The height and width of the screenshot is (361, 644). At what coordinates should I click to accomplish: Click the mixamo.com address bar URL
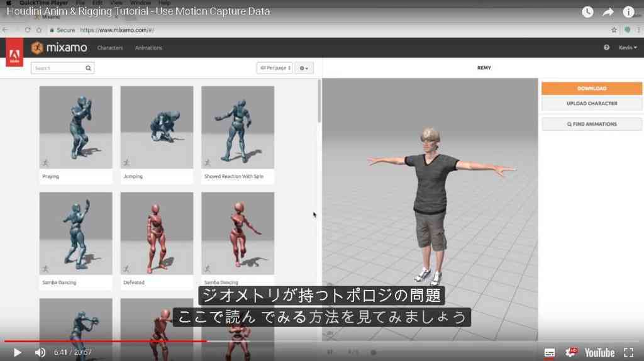(116, 30)
